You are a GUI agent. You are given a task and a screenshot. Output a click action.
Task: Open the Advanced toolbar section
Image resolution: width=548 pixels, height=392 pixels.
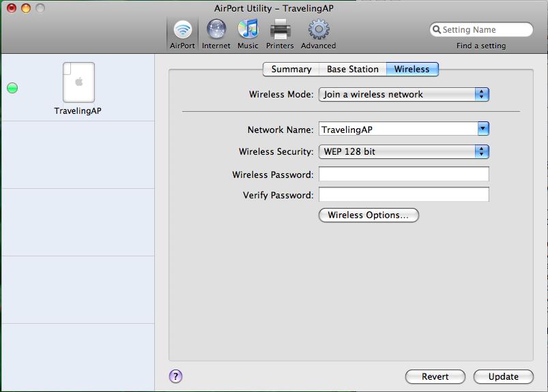[x=319, y=34]
